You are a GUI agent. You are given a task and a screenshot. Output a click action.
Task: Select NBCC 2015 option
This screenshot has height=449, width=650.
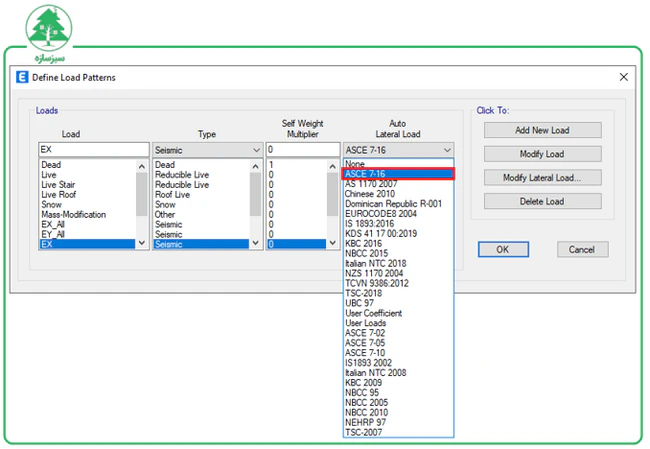pyautogui.click(x=398, y=253)
